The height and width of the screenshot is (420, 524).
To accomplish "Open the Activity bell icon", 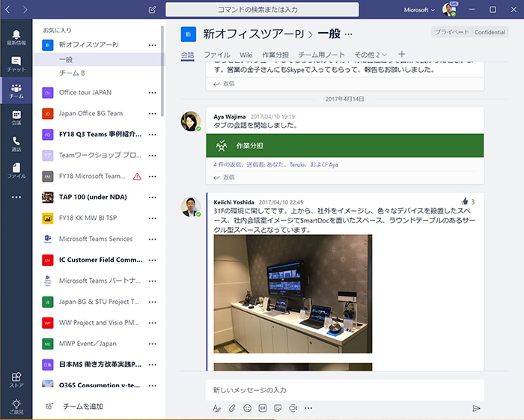I will pyautogui.click(x=16, y=37).
